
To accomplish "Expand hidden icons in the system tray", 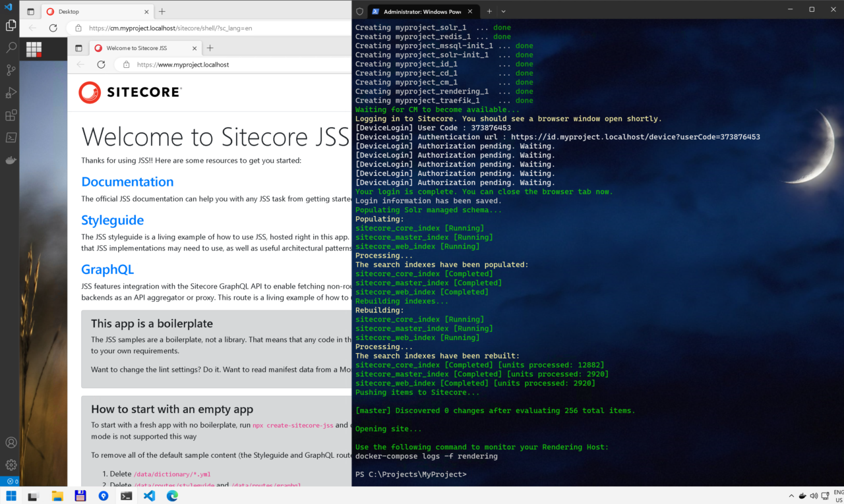I will 791,495.
